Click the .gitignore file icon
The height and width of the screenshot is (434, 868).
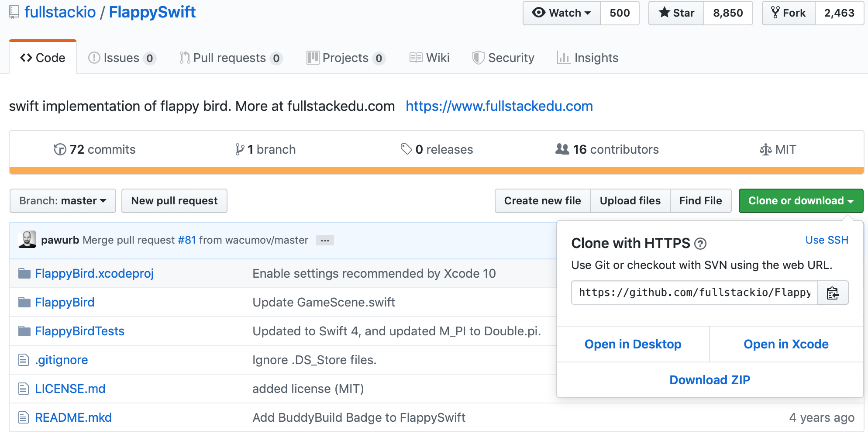click(x=24, y=360)
